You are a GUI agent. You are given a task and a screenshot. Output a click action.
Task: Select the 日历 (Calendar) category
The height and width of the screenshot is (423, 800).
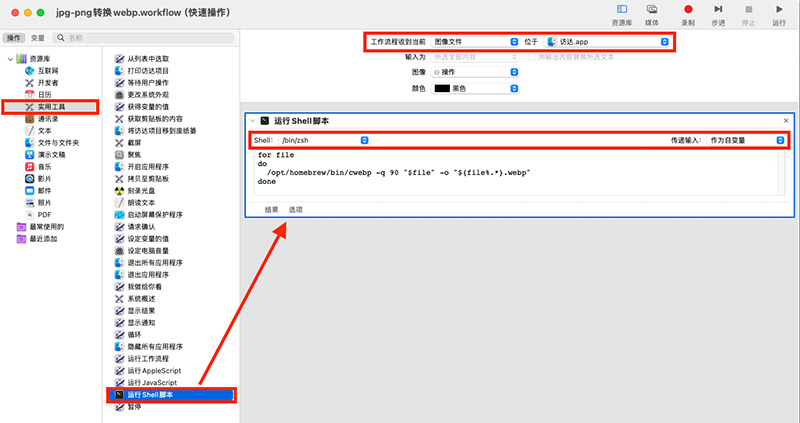pos(44,94)
